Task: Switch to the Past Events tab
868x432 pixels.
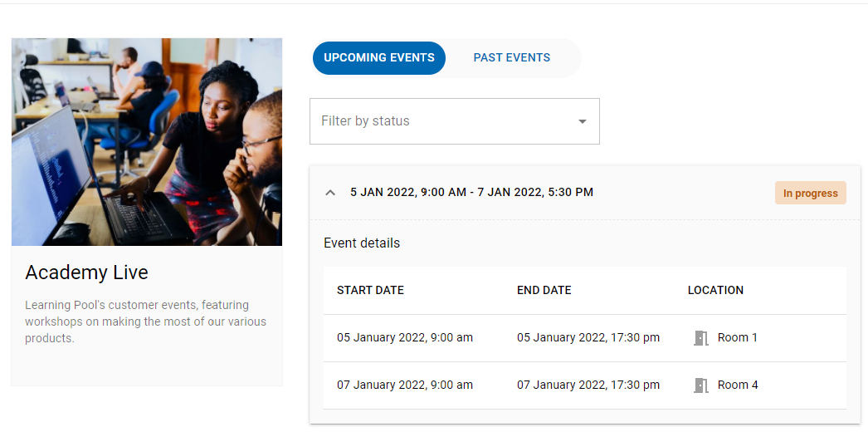Action: tap(511, 58)
